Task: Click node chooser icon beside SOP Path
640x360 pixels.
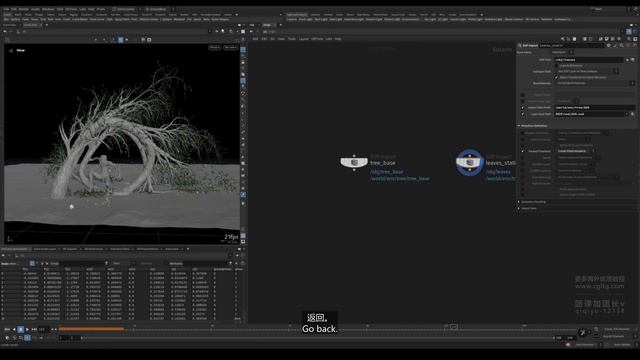Action: pyautogui.click(x=633, y=60)
